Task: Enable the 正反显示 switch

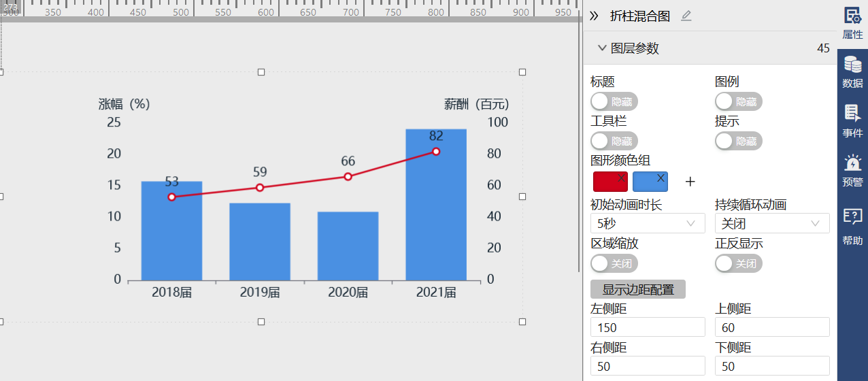Action: pyautogui.click(x=738, y=263)
